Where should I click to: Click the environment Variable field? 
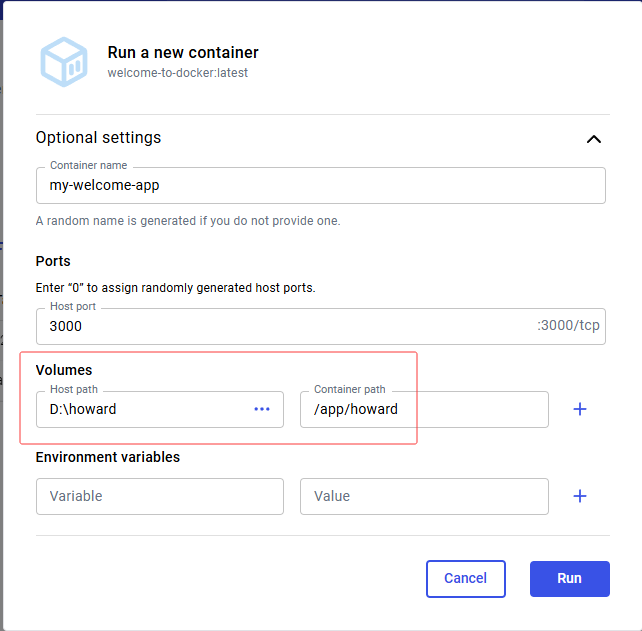(x=160, y=496)
